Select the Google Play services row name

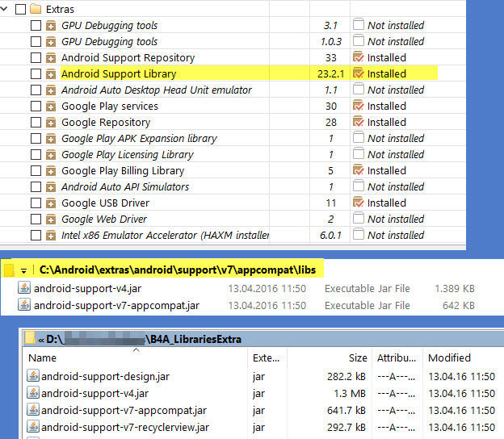[x=110, y=106]
